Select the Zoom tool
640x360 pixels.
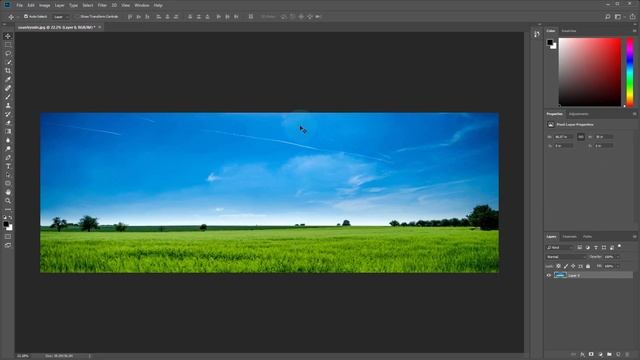(8, 201)
